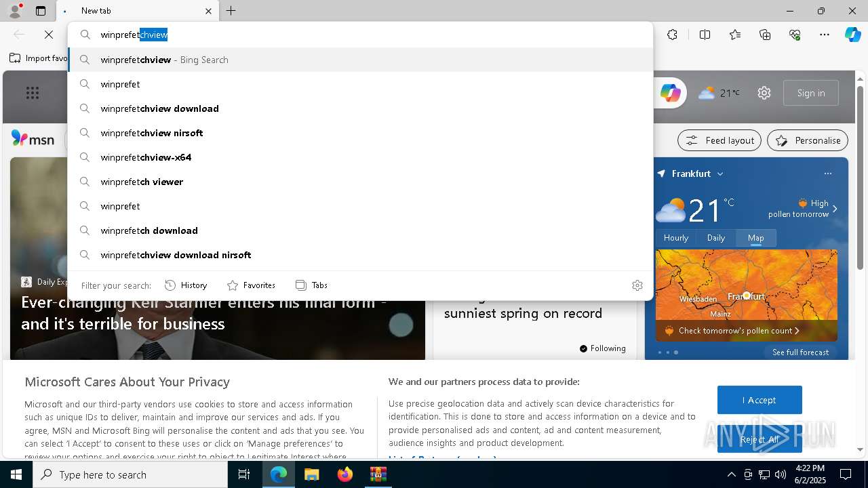Screen dimensions: 868x488
Task: Switch to Daily weather tab
Action: pos(716,238)
